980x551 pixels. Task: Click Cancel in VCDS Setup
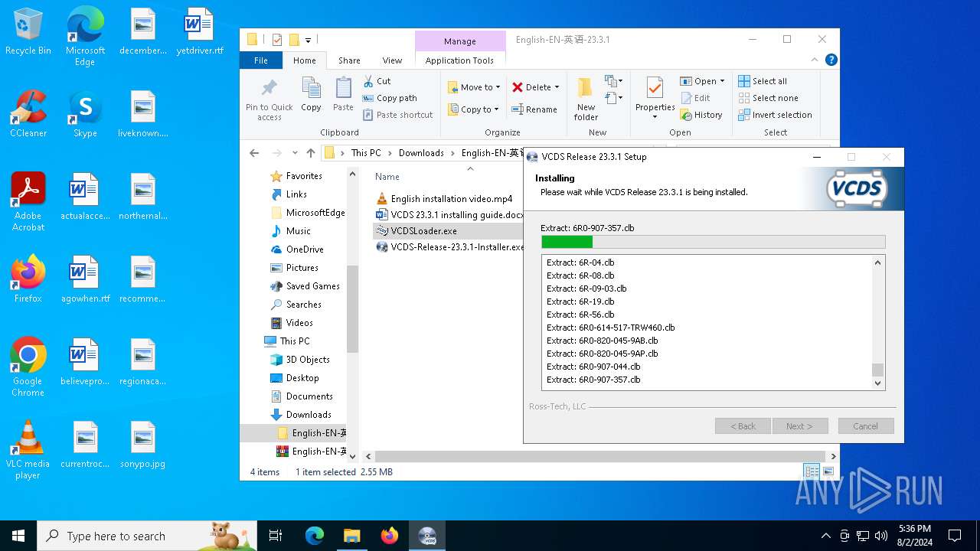(x=865, y=426)
